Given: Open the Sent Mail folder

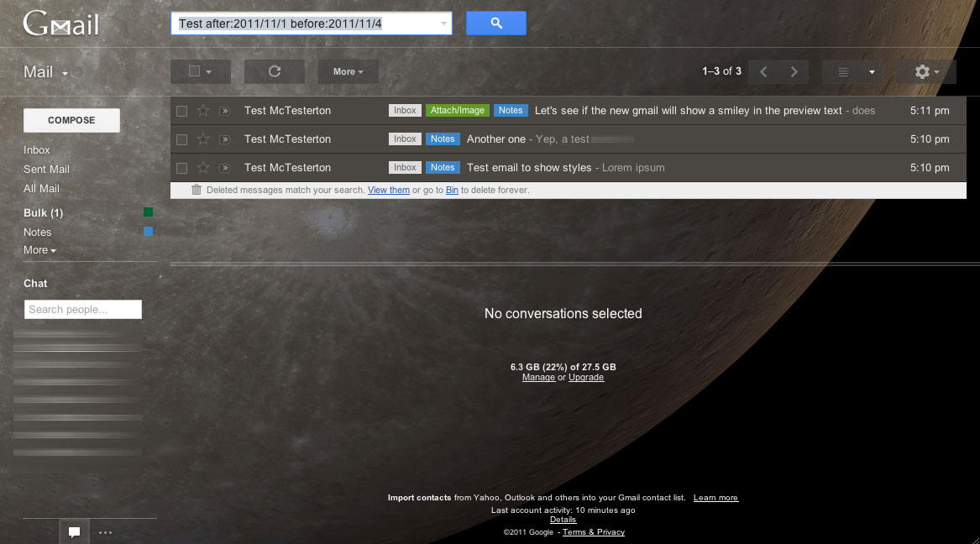Looking at the screenshot, I should coord(46,170).
